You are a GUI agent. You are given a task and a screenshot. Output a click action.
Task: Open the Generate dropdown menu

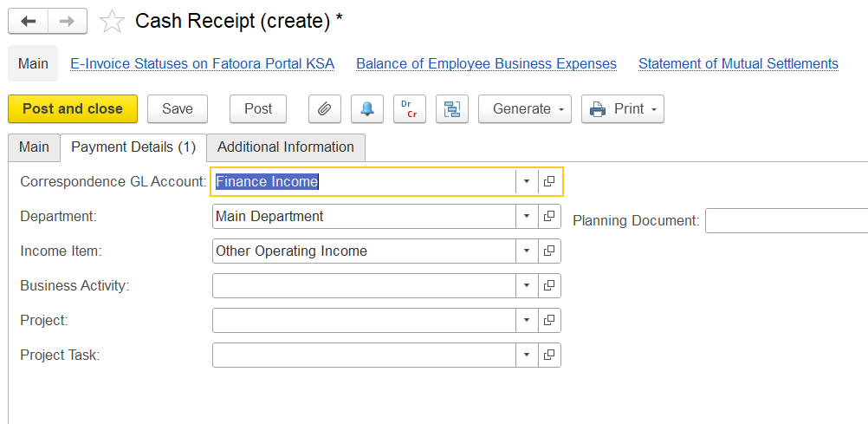tap(526, 109)
